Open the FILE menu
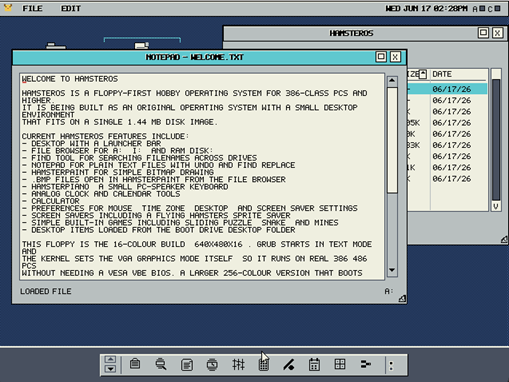The width and height of the screenshot is (509, 382). [32, 8]
